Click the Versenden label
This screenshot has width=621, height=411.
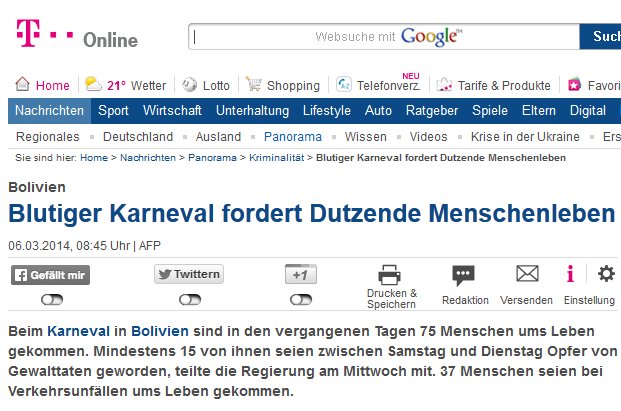pyautogui.click(x=526, y=300)
